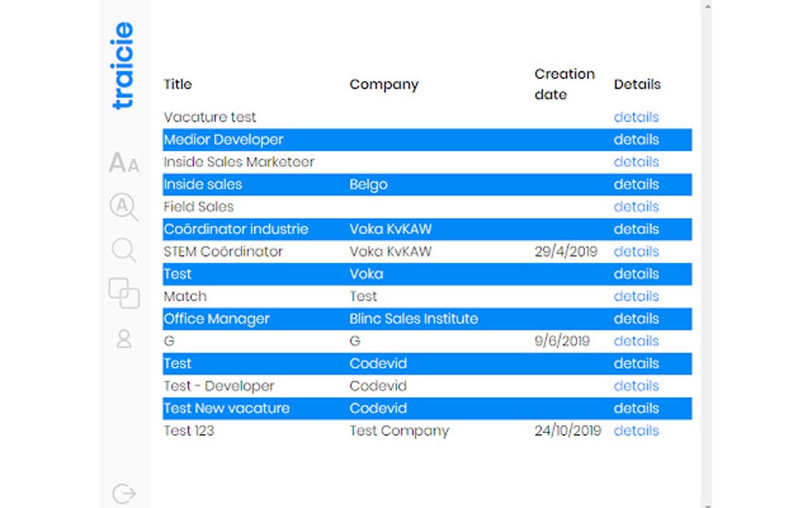
Task: Click the logout arrow icon
Action: (123, 494)
